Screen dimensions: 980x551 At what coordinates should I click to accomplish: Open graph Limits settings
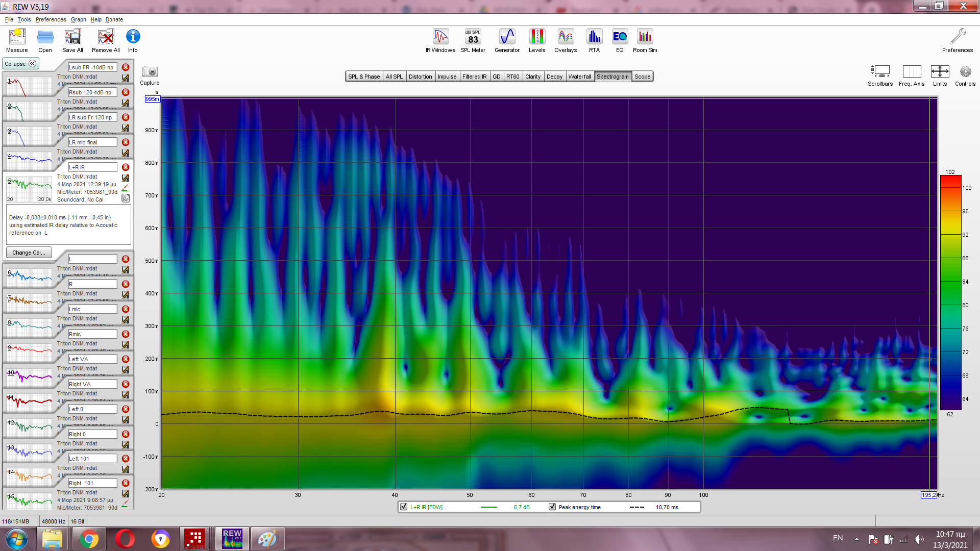[x=940, y=72]
